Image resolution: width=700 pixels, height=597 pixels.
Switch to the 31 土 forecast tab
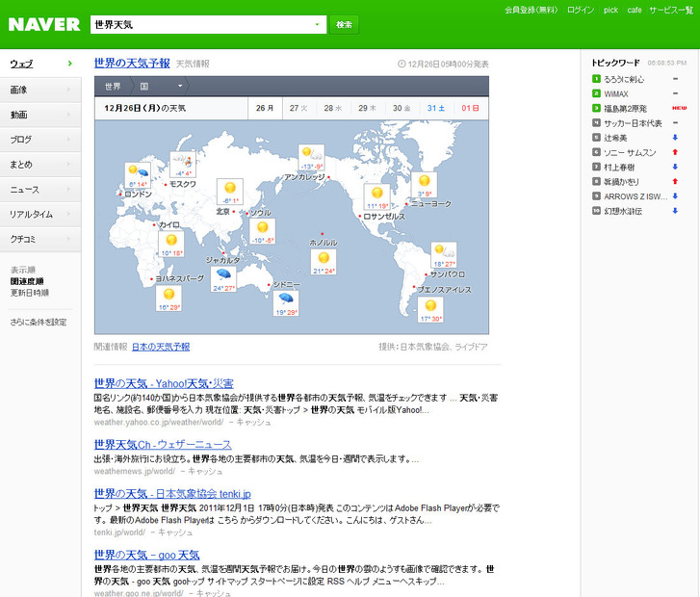[x=436, y=108]
